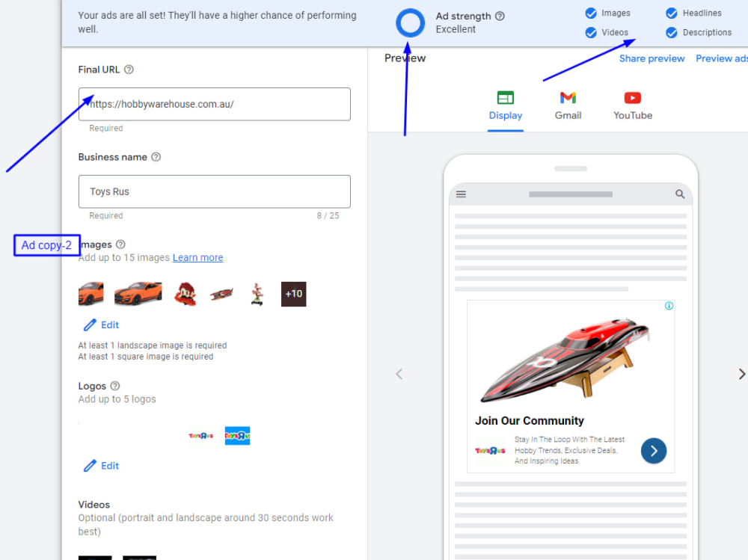Open the Learn more link under Images
The width and height of the screenshot is (748, 560).
pos(197,258)
